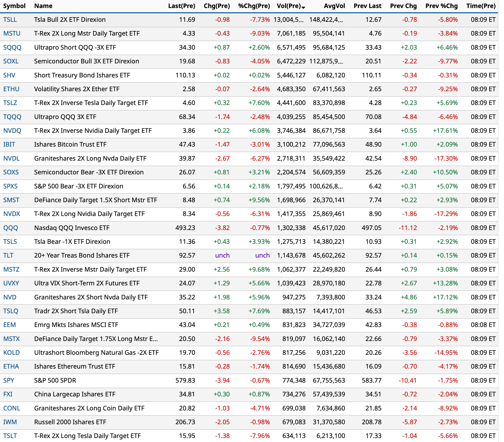Open the TSLT ticker link
The image size is (504, 442).
[x=10, y=436]
